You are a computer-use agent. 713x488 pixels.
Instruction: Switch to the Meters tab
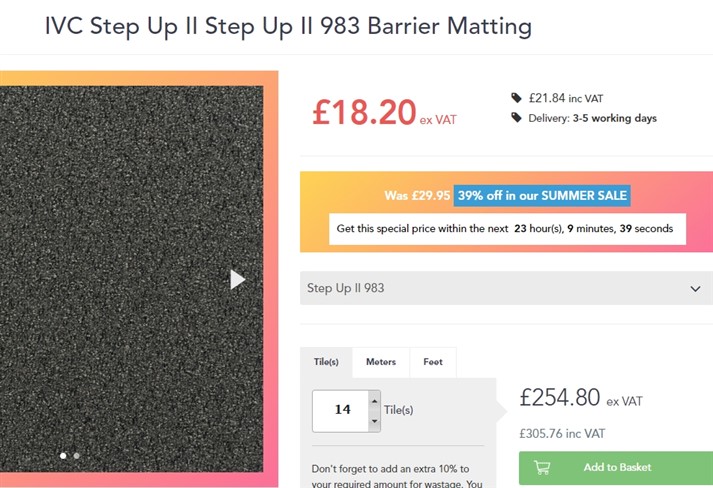pos(380,362)
